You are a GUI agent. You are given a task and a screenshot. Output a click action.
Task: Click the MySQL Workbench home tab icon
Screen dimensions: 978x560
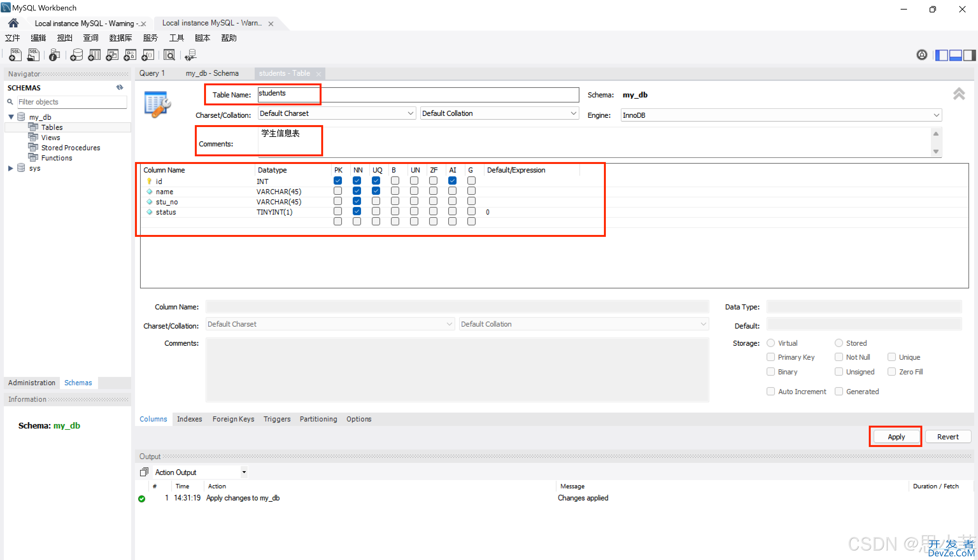(11, 22)
